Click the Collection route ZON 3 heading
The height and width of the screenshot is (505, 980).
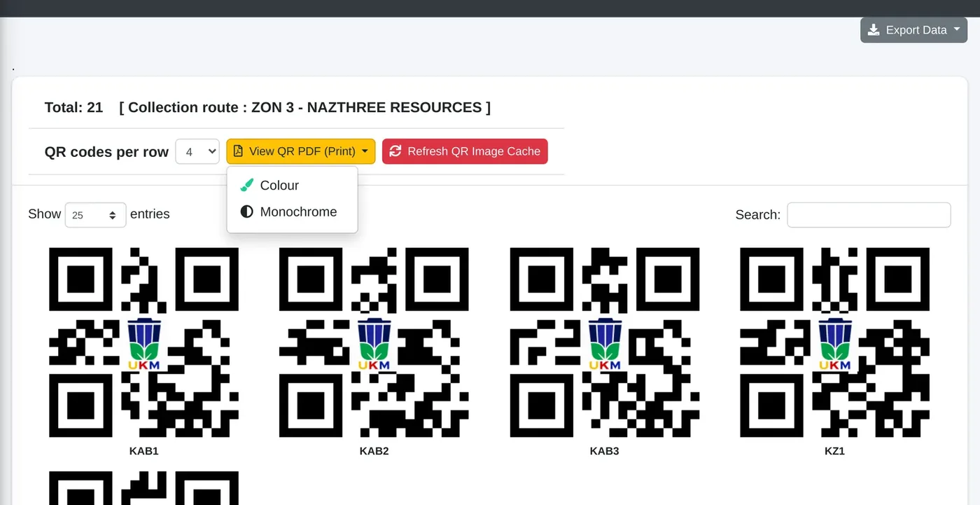pos(304,107)
